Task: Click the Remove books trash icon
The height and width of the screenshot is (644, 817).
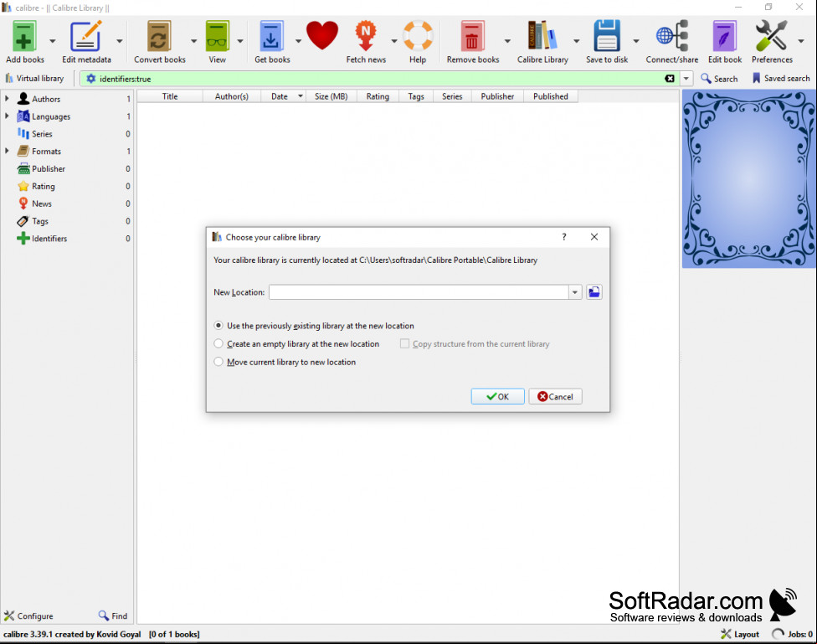Action: (472, 37)
